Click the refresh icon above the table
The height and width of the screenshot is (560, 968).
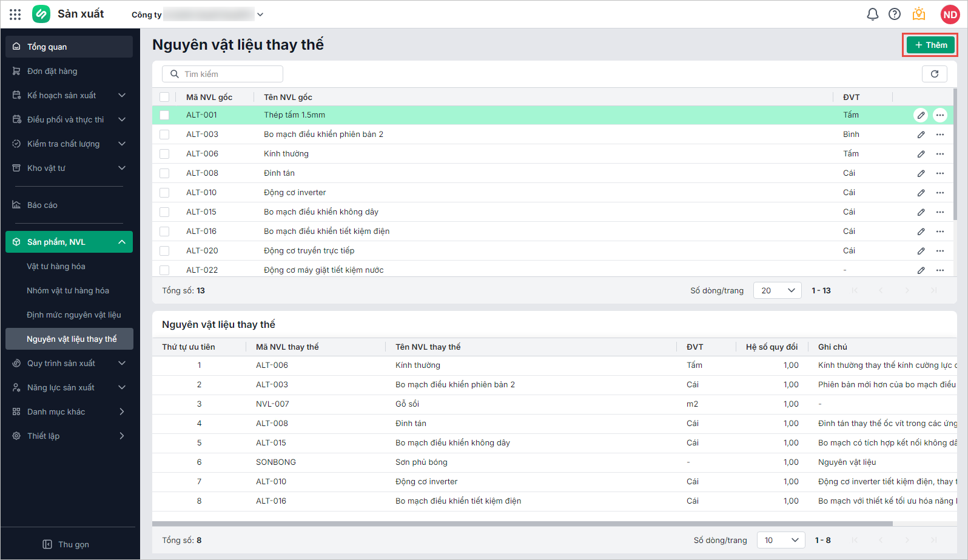934,74
